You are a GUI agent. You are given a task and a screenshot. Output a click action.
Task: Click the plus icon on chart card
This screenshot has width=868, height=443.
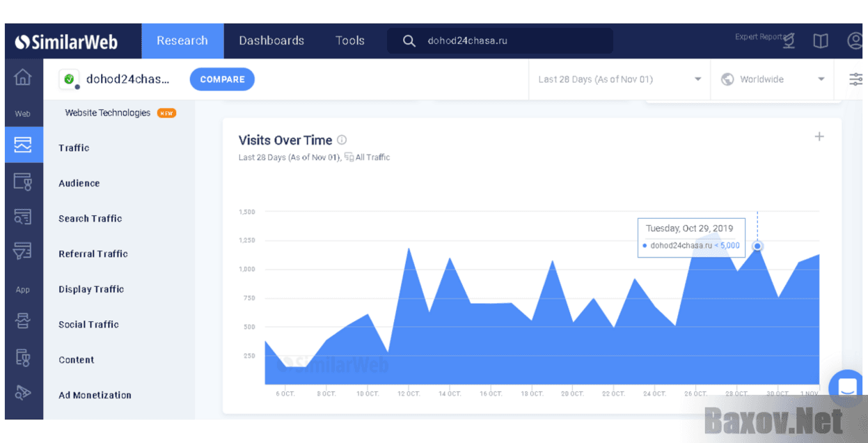[x=819, y=137]
